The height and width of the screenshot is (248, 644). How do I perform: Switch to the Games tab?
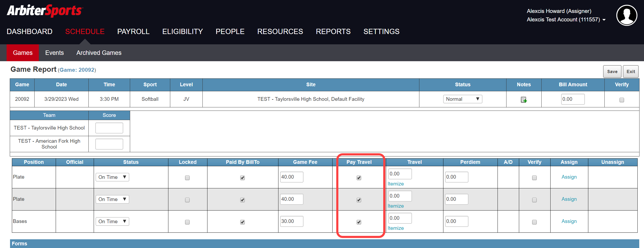click(x=23, y=53)
